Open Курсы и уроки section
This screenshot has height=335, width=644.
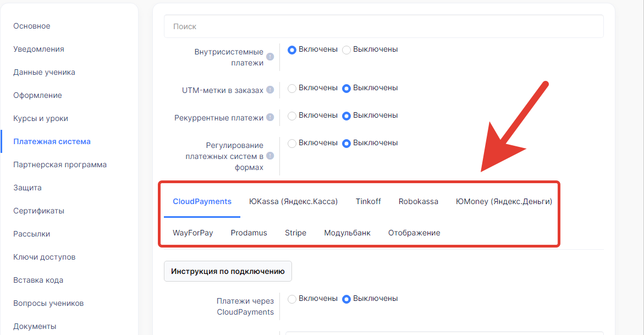pyautogui.click(x=41, y=118)
